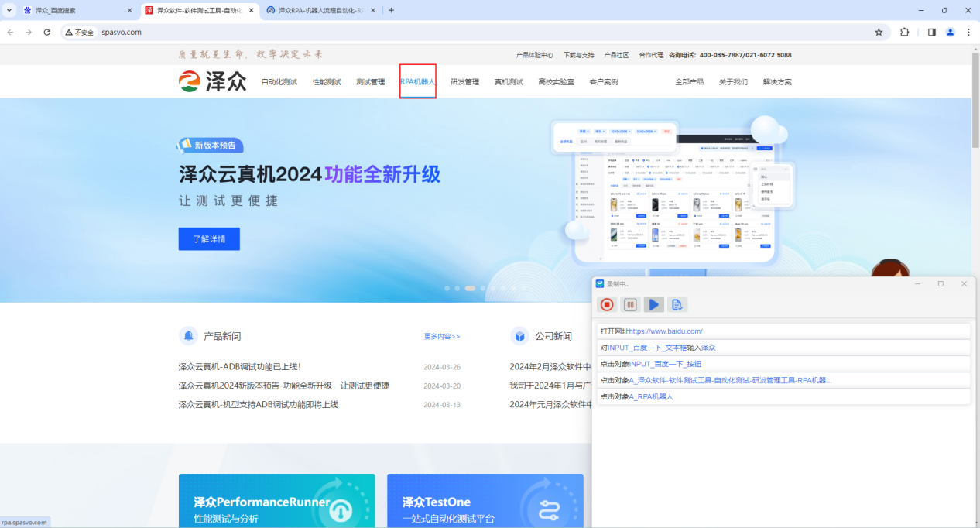
Task: Visit the 下载与支持 top link
Action: click(x=579, y=55)
